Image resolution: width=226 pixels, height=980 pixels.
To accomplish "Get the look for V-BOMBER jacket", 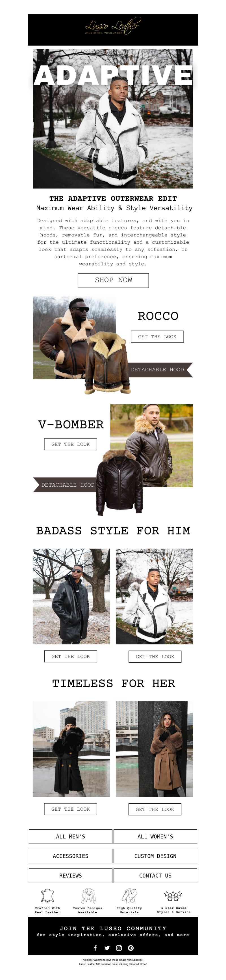I will (x=71, y=444).
